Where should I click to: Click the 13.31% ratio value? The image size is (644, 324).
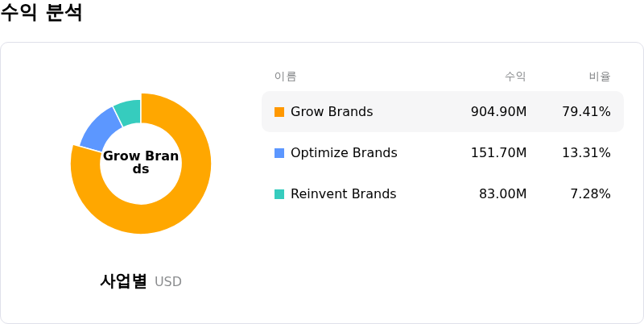[587, 153]
